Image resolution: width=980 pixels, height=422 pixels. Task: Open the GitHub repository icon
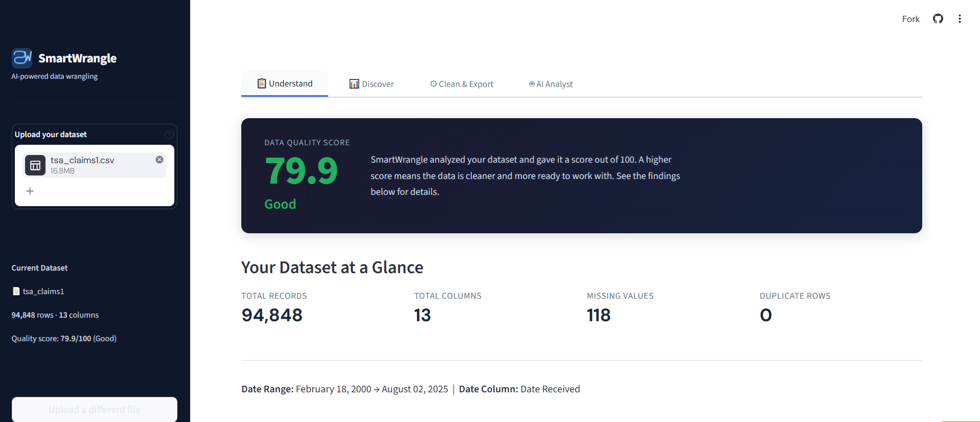[938, 19]
